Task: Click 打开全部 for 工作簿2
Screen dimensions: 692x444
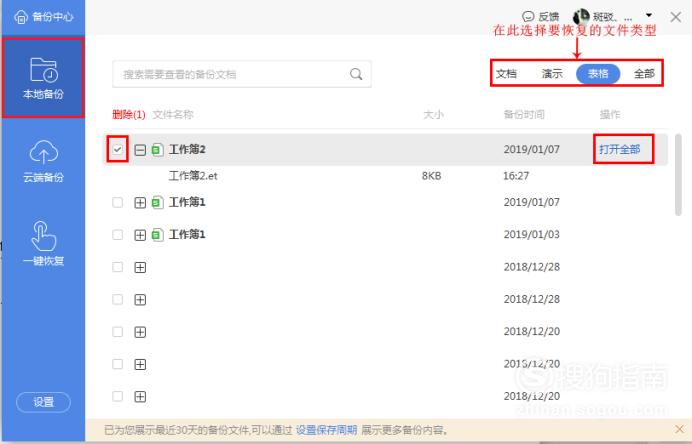Action: click(620, 150)
